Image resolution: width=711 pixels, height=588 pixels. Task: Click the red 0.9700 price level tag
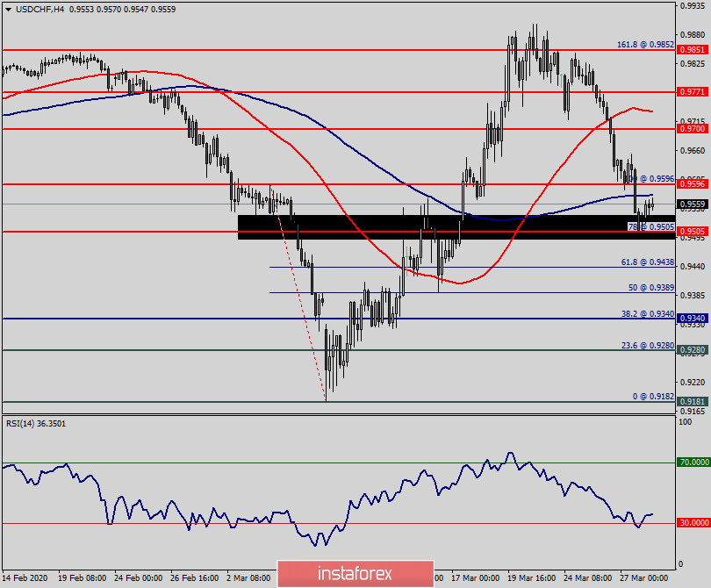tap(693, 128)
